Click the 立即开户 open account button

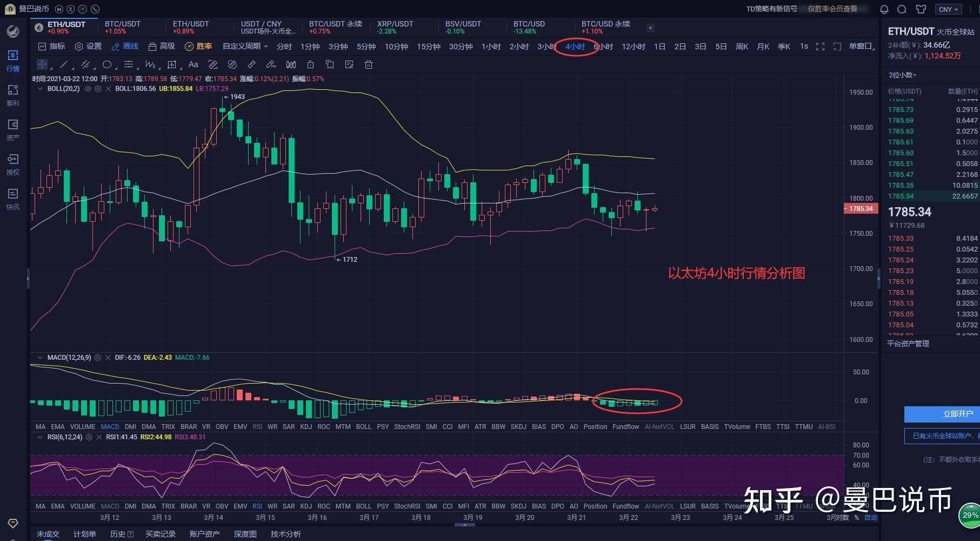click(x=942, y=414)
